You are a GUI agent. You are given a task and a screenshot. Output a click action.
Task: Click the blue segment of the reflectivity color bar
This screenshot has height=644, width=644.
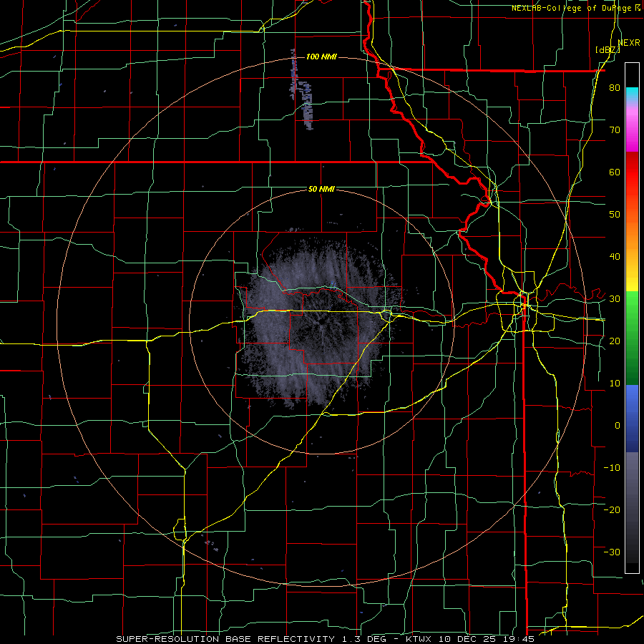[x=632, y=418]
